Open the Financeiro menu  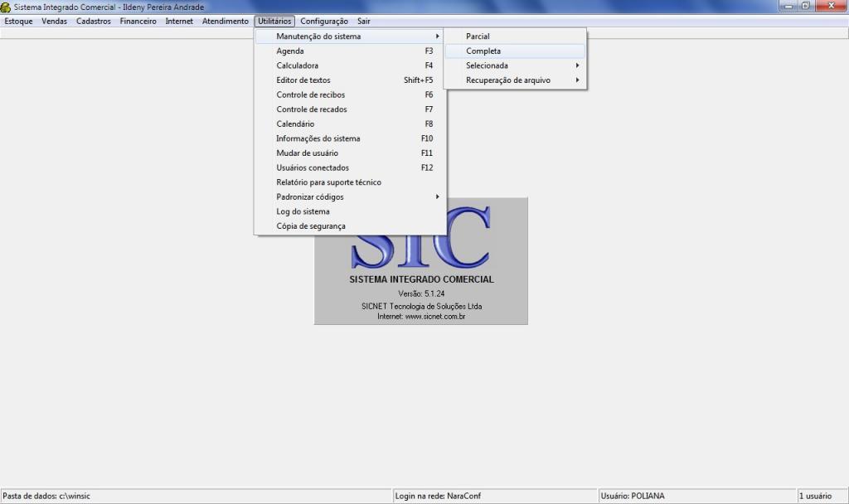click(138, 21)
